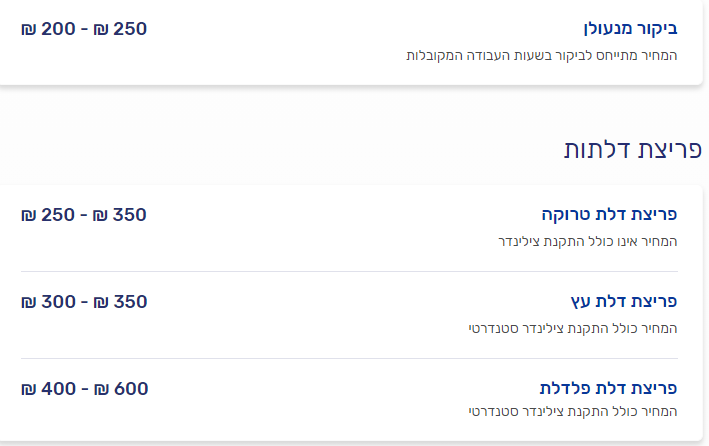Click the 250 ₪ minimum price for 'דלת טרוקה'
Image resolution: width=709 pixels, height=446 pixels.
pyautogui.click(x=49, y=215)
